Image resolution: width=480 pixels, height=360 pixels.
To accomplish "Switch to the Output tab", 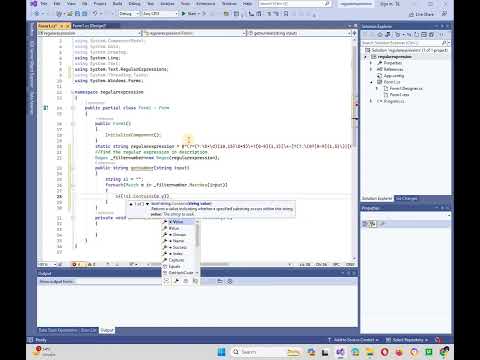I will [x=107, y=330].
